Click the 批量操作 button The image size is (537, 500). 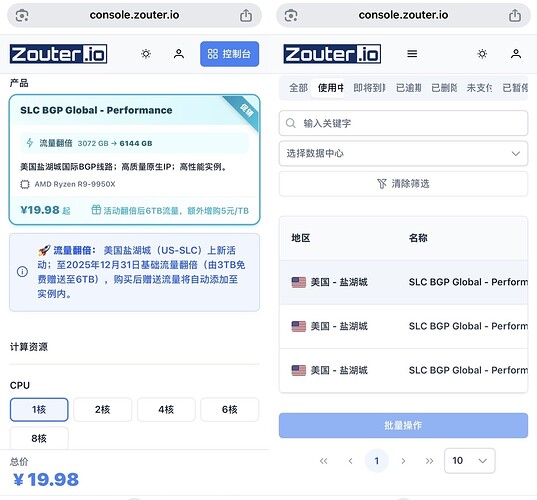[x=403, y=425]
